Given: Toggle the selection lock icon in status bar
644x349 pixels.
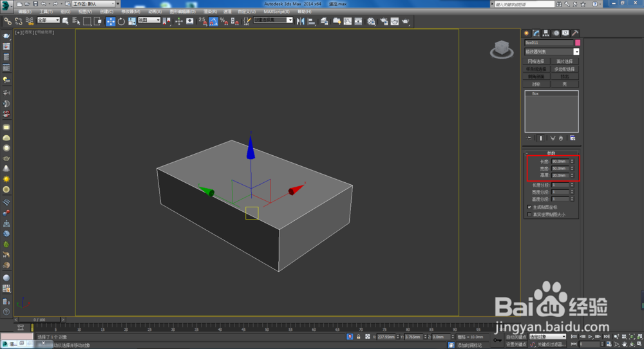Looking at the screenshot, I should (359, 337).
